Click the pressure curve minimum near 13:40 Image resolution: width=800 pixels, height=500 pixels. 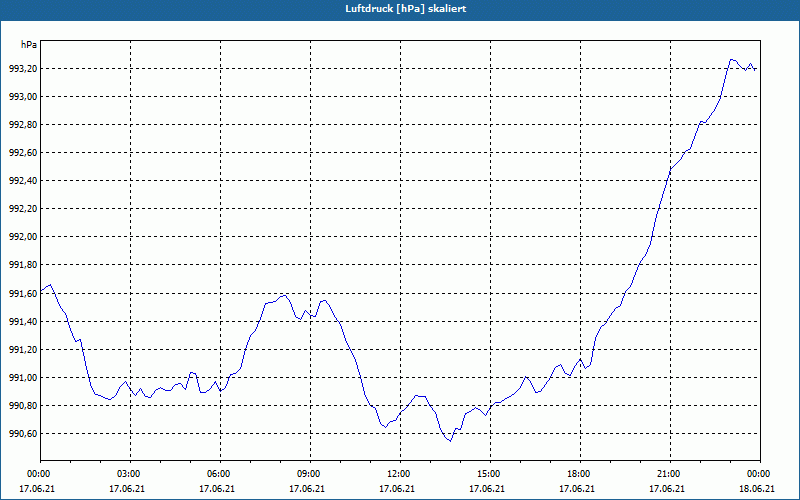pos(450,441)
